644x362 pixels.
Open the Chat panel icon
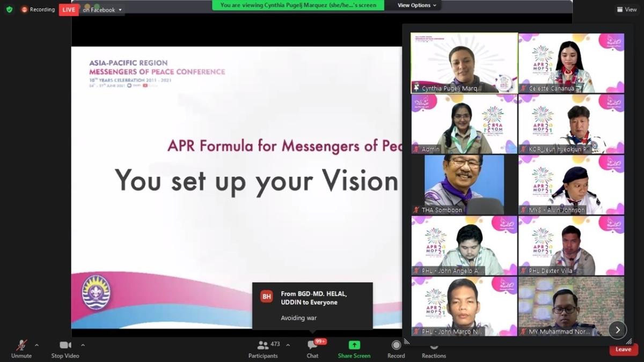click(312, 345)
